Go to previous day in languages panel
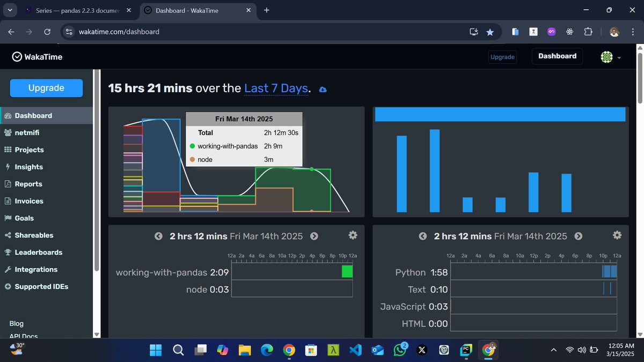 pos(423,236)
